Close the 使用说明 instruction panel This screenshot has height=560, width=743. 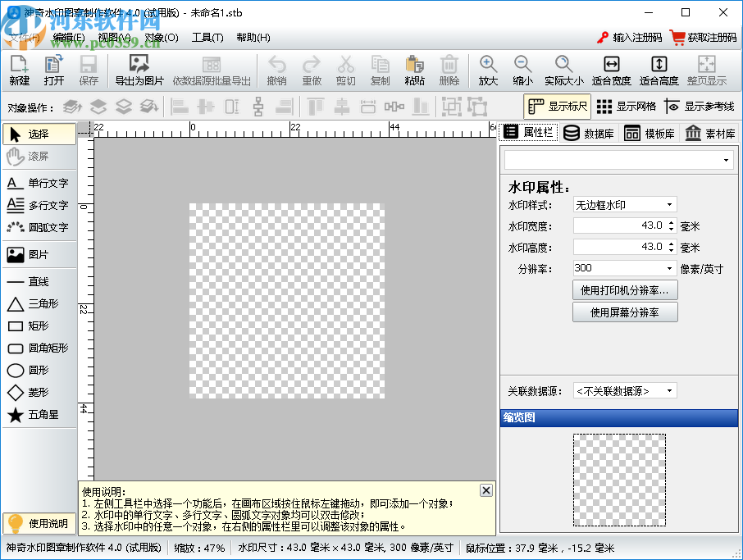[485, 490]
